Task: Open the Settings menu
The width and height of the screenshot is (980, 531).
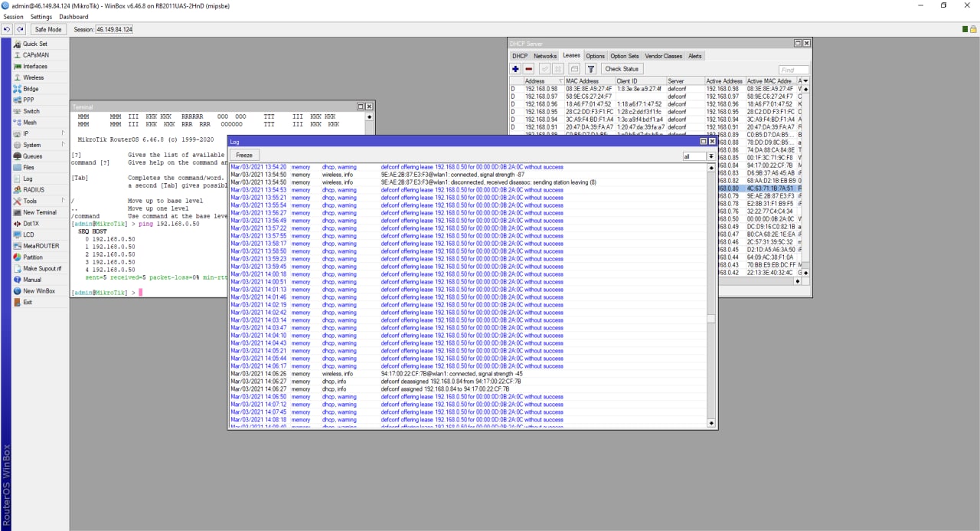Action: (41, 17)
